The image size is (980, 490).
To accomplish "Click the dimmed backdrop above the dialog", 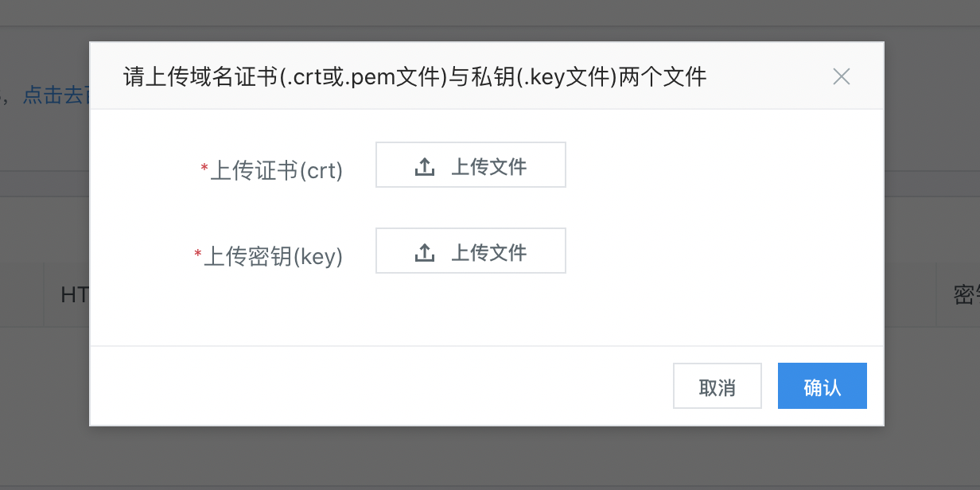I will (x=490, y=21).
